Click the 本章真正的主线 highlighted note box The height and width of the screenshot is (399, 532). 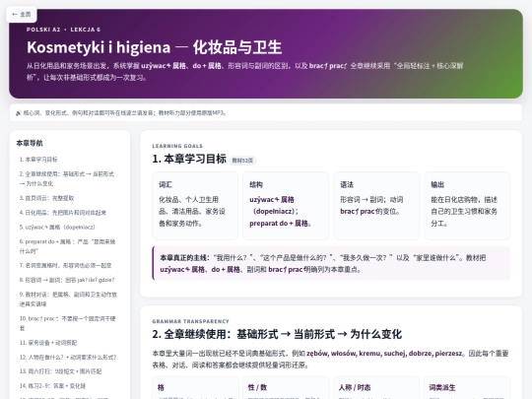331,263
